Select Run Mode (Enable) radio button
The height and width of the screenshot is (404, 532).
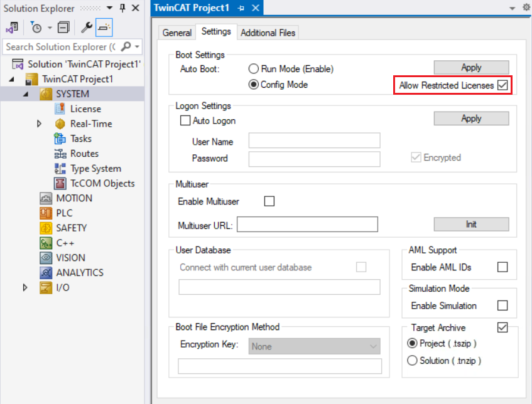(254, 69)
